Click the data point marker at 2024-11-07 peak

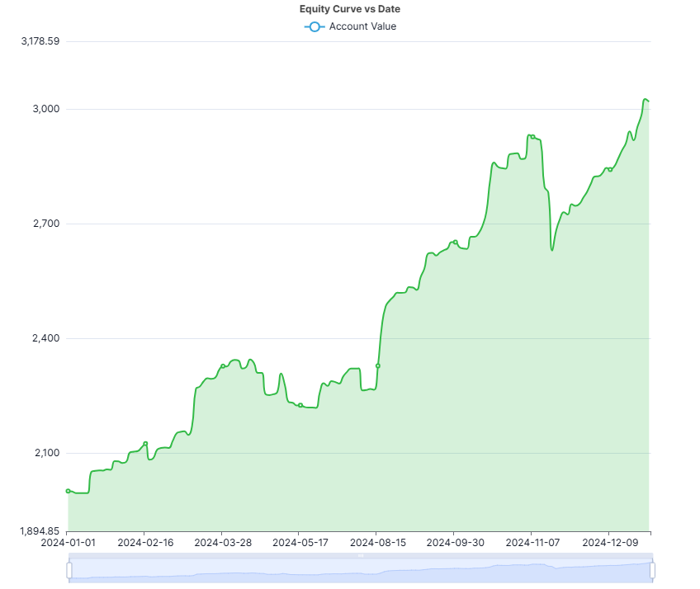tap(532, 137)
